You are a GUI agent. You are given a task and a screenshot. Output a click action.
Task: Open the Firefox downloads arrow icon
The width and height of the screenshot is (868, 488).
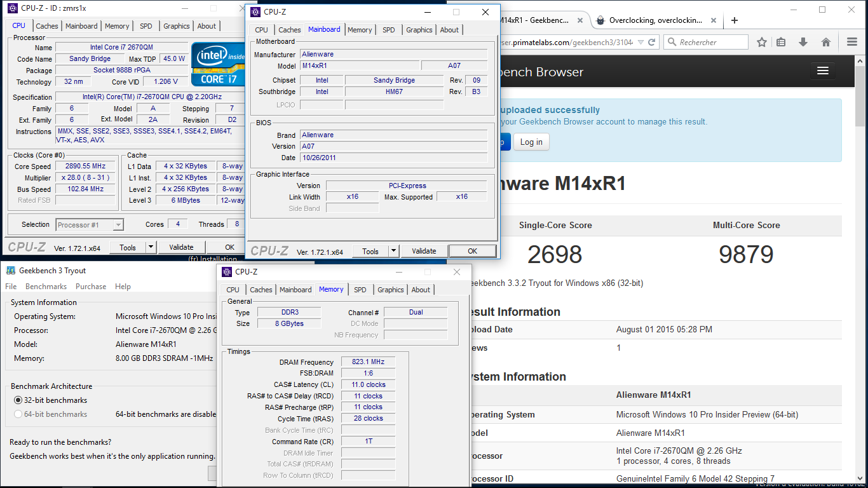pyautogui.click(x=803, y=42)
